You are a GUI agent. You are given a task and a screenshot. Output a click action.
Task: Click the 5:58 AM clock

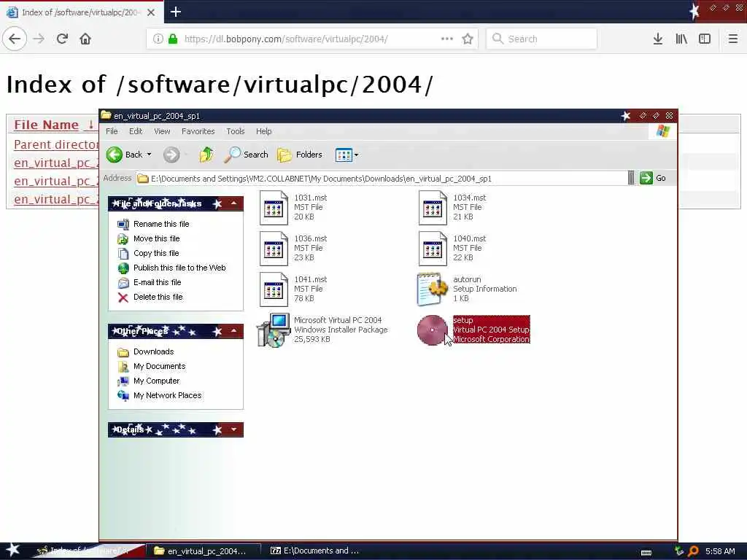click(x=720, y=551)
